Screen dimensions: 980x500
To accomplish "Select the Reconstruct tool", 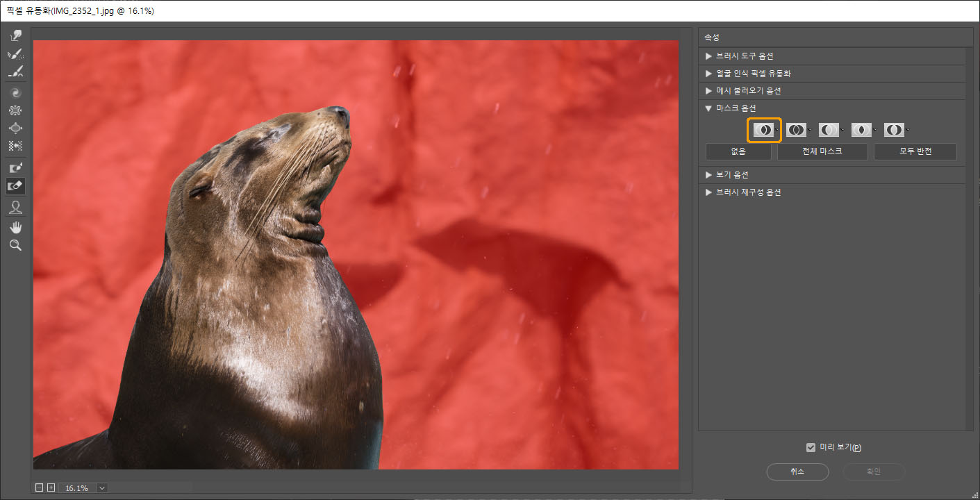I will (15, 53).
